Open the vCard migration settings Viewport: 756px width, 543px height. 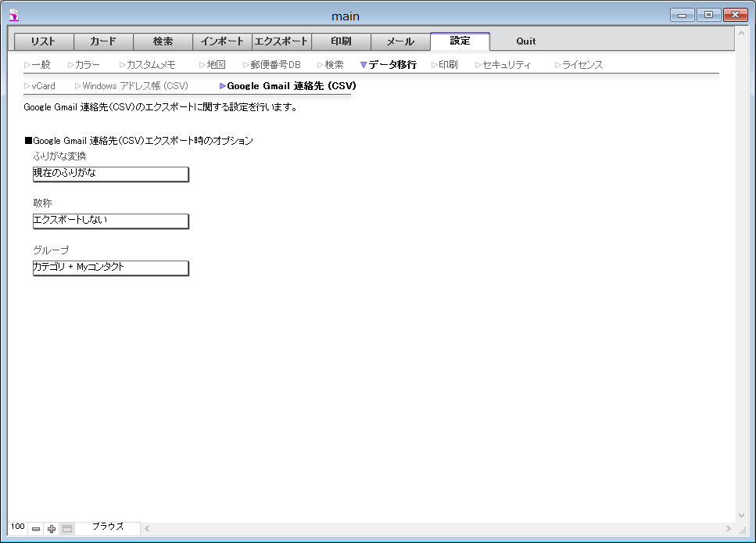tap(43, 86)
